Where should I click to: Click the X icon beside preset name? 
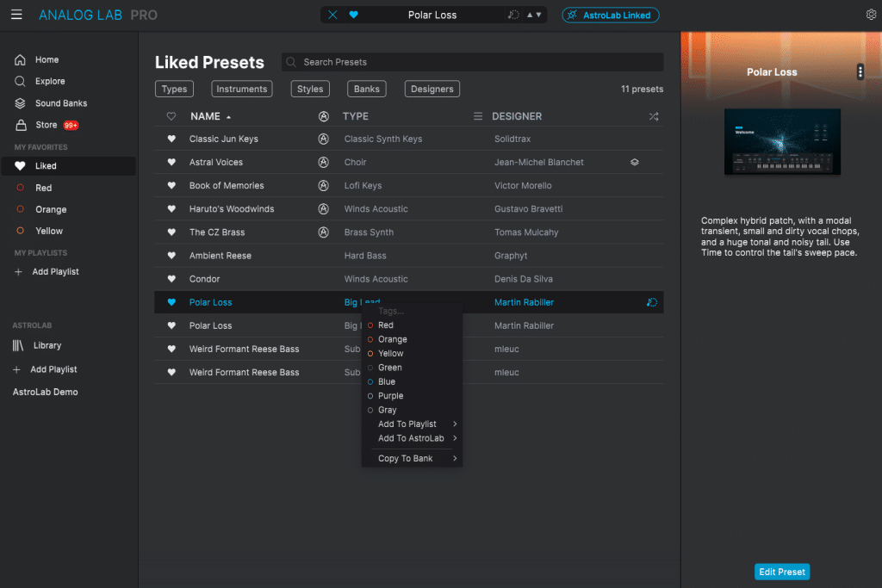pos(334,15)
